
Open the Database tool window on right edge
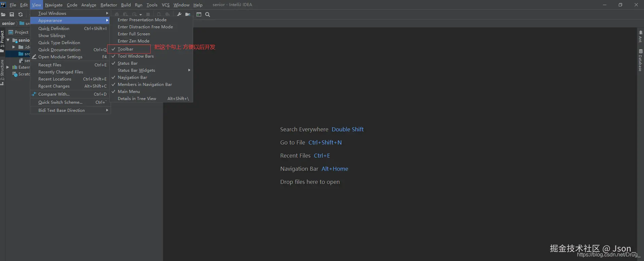pos(640,60)
